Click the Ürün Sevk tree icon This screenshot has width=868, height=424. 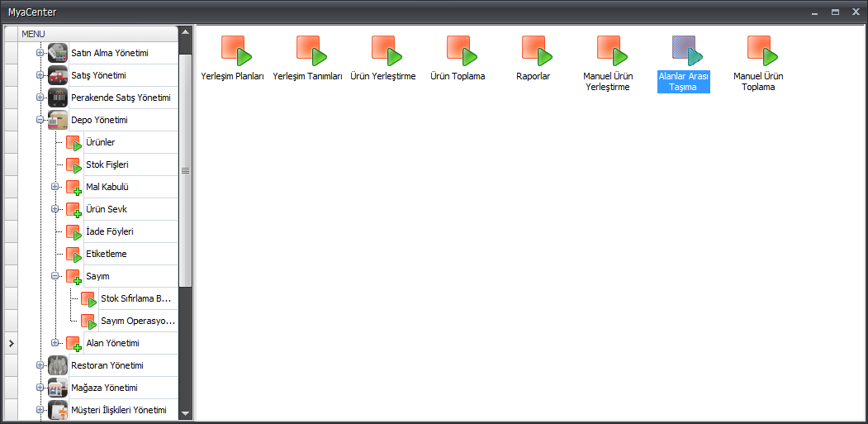pyautogui.click(x=74, y=209)
